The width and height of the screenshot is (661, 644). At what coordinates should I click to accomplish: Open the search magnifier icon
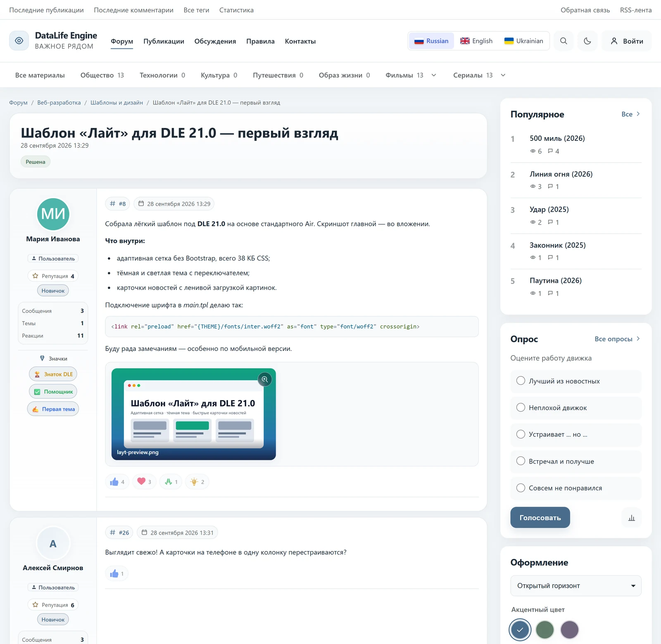pyautogui.click(x=564, y=41)
